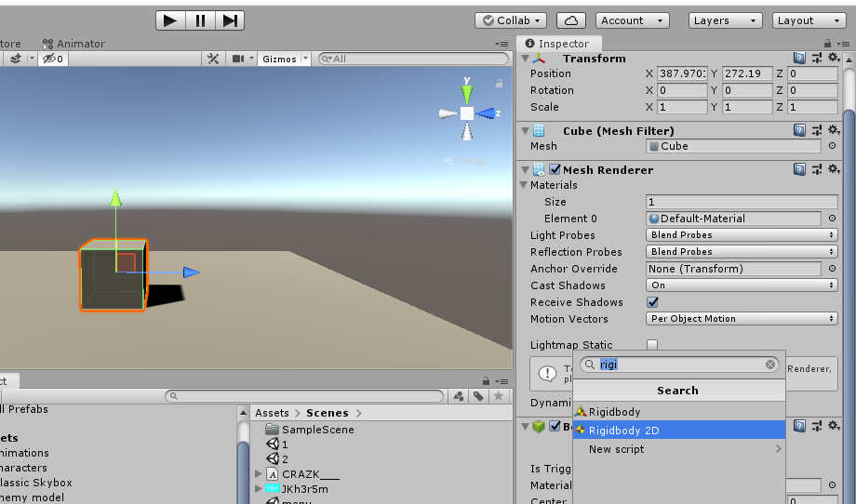856x504 pixels.
Task: Start the game with the Play button
Action: point(170,20)
